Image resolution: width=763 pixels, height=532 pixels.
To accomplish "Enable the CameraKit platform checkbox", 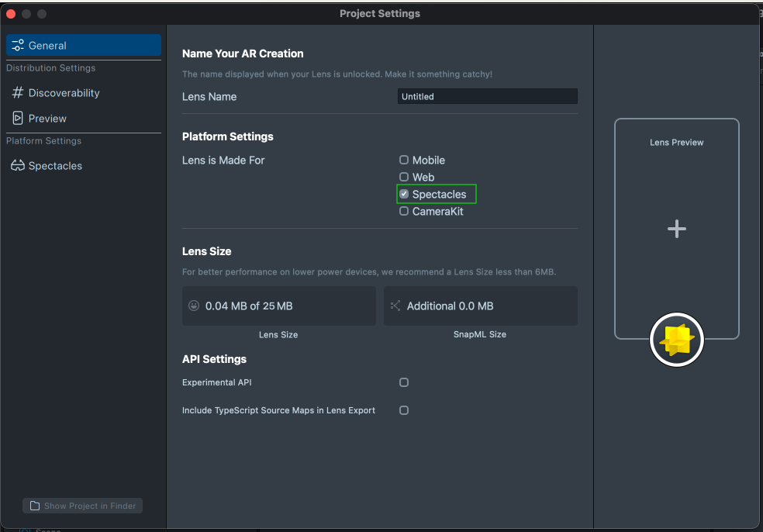I will 404,211.
